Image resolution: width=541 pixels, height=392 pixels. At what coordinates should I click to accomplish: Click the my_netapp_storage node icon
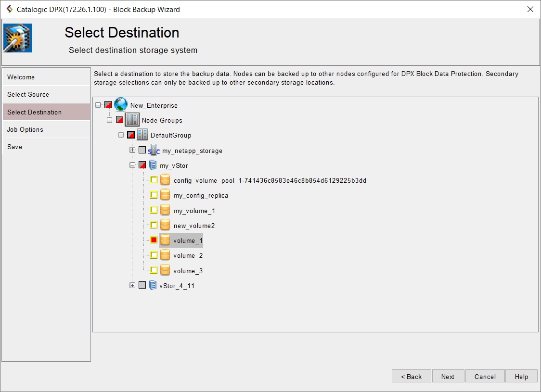pos(154,151)
